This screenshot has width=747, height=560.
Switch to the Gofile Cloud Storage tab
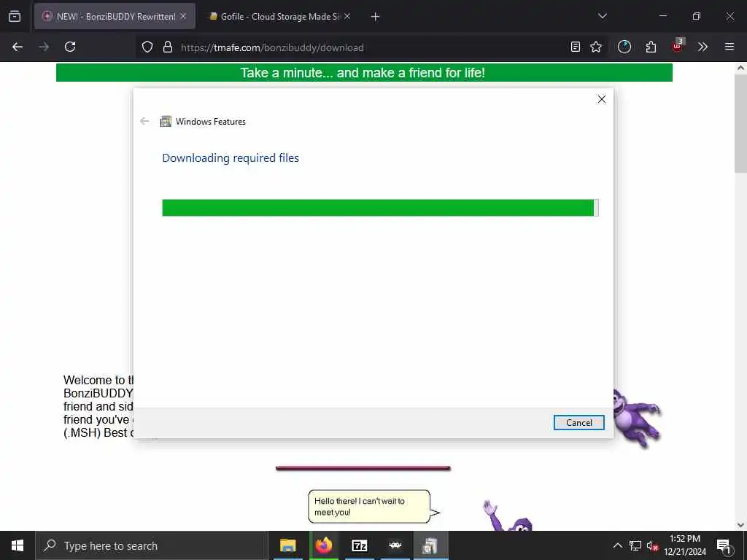pos(279,16)
